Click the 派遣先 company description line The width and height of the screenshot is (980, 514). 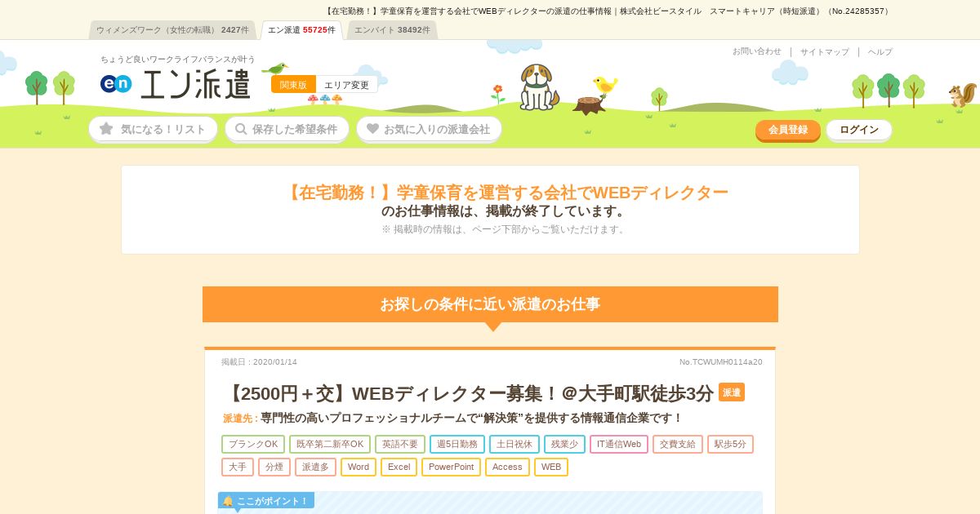tap(452, 418)
